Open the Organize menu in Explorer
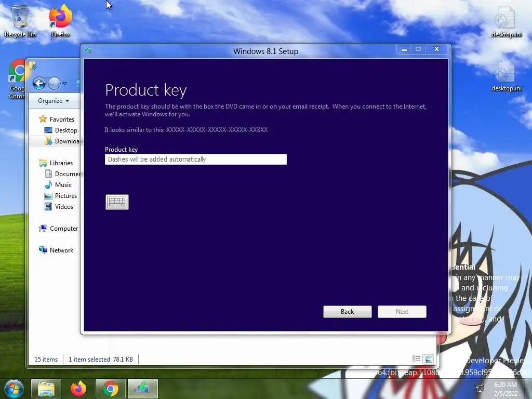 (54, 101)
